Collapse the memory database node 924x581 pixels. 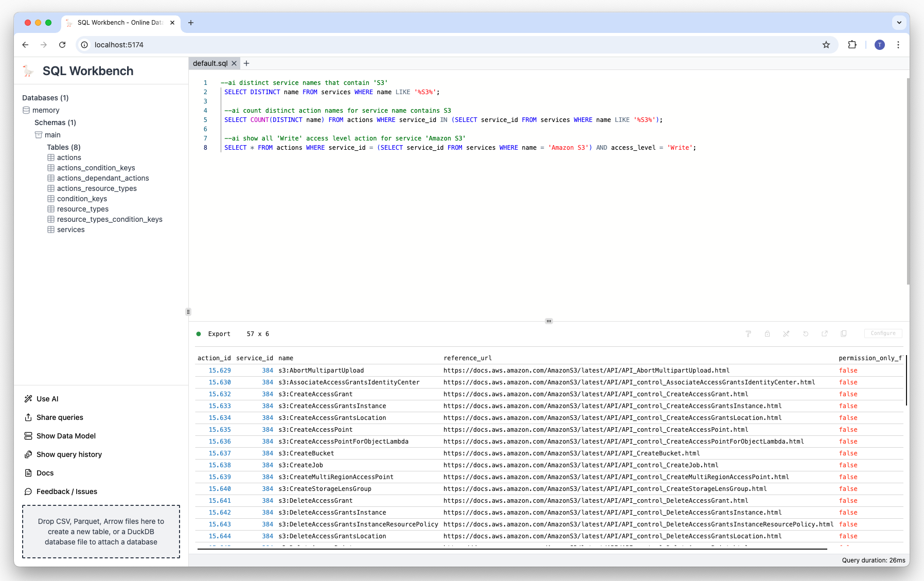pyautogui.click(x=46, y=110)
